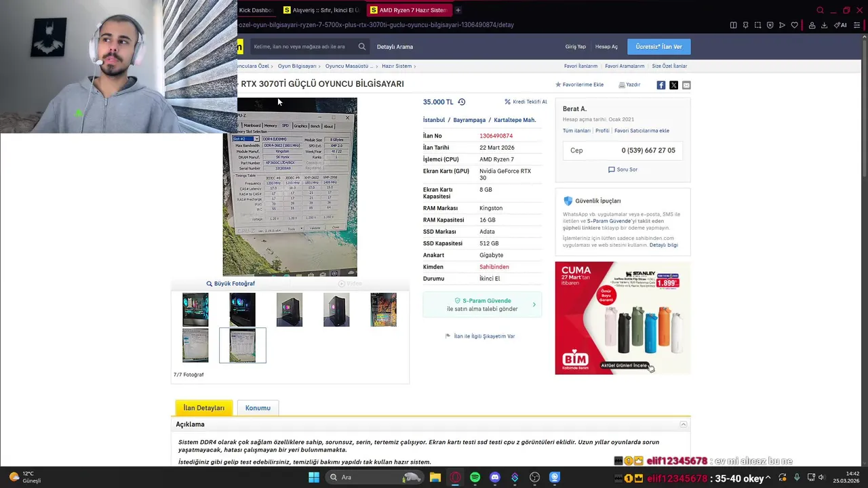The width and height of the screenshot is (868, 488).
Task: Click the Opera GX taskbar icon
Action: tap(455, 477)
